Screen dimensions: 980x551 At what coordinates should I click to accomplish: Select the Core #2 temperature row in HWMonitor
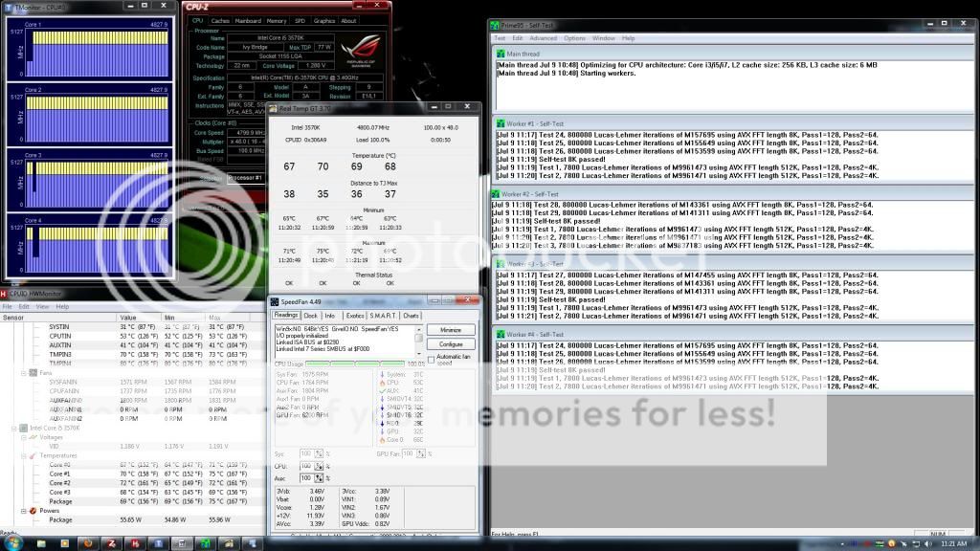click(x=131, y=483)
